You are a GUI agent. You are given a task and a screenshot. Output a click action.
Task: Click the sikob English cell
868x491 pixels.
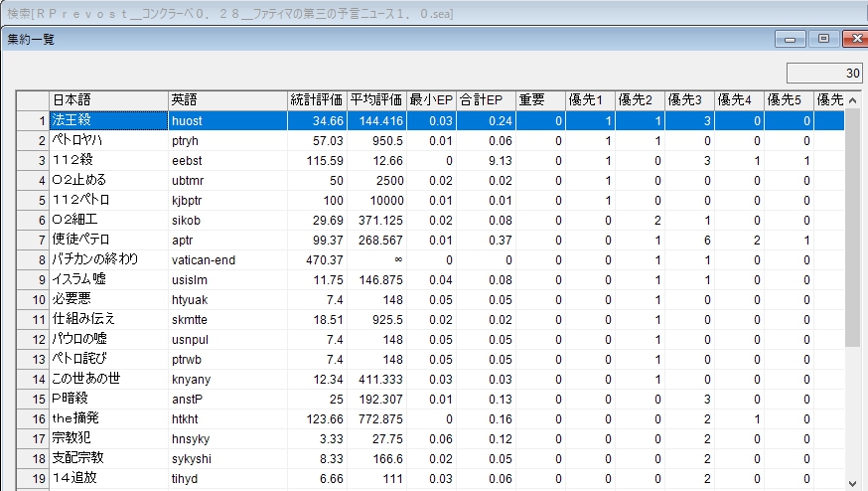[227, 220]
